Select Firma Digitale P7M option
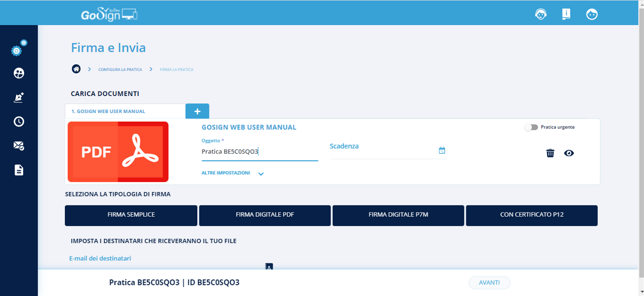644x296 pixels. [398, 215]
